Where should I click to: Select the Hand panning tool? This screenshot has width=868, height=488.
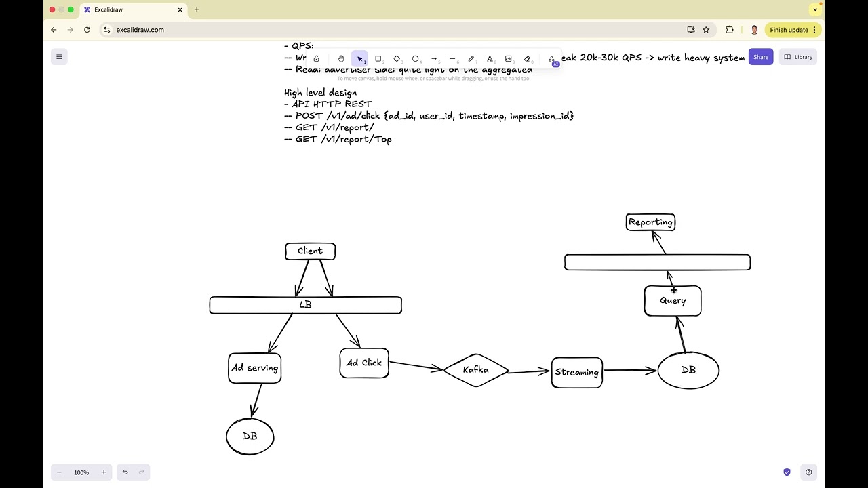click(x=341, y=59)
